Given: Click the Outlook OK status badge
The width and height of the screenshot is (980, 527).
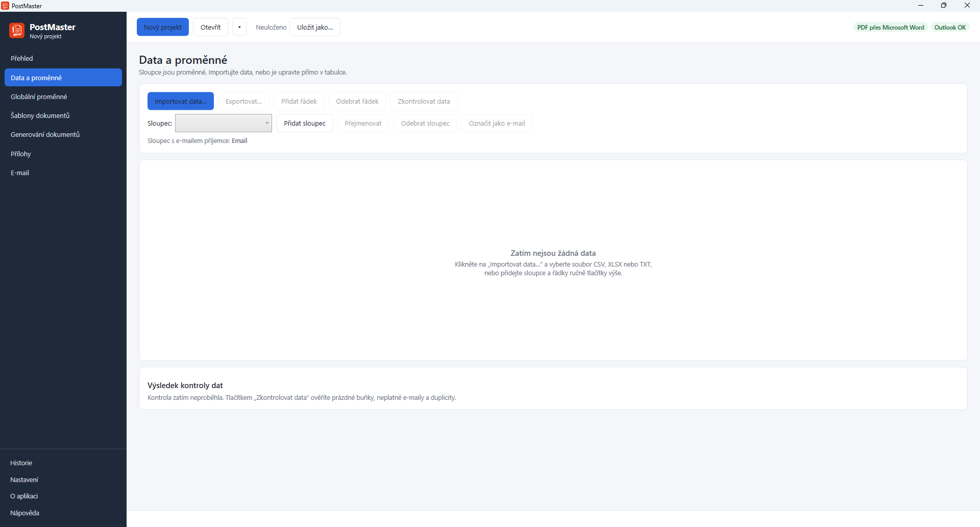Looking at the screenshot, I should coord(950,27).
